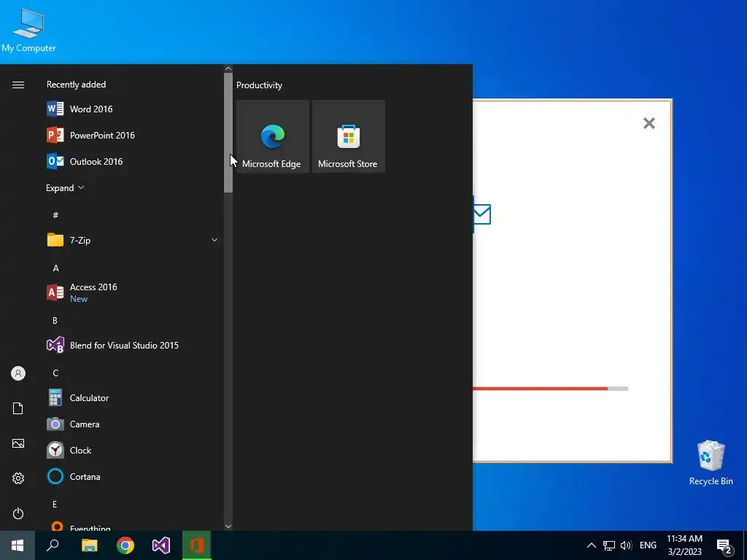Image resolution: width=747 pixels, height=560 pixels.
Task: Open the Clock app
Action: [x=133, y=450]
